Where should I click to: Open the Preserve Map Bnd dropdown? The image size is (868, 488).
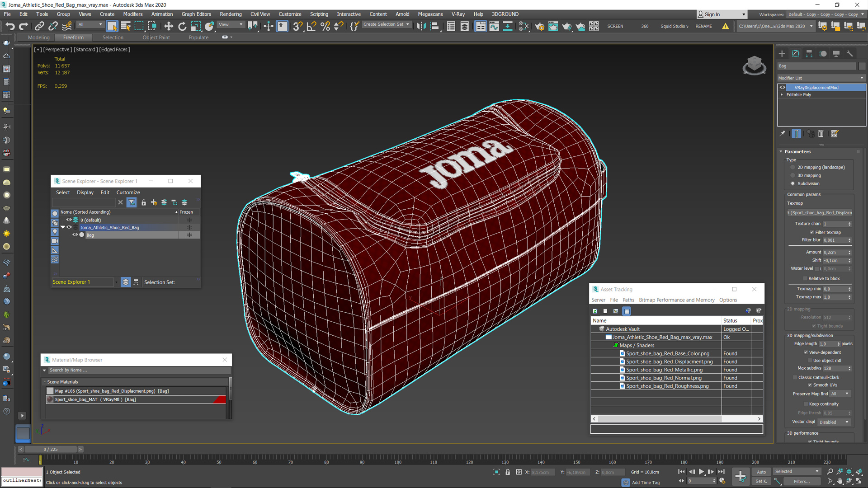pos(840,394)
